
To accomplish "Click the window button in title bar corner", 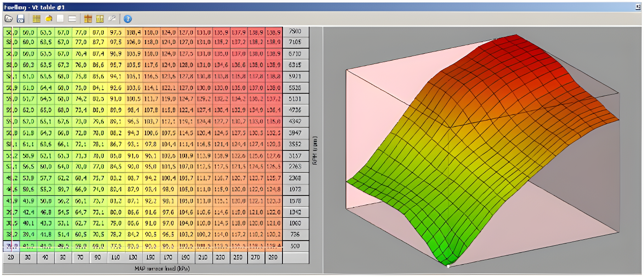I will (638, 7).
